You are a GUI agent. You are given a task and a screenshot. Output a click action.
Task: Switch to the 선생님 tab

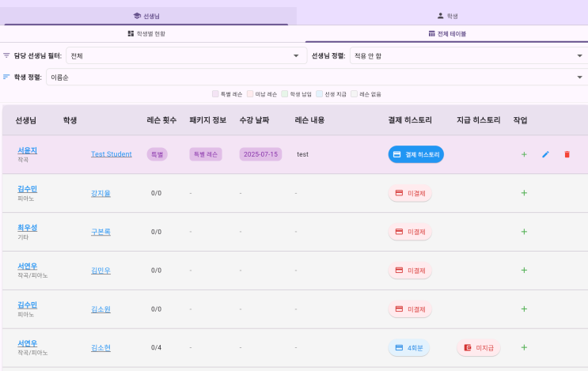146,16
